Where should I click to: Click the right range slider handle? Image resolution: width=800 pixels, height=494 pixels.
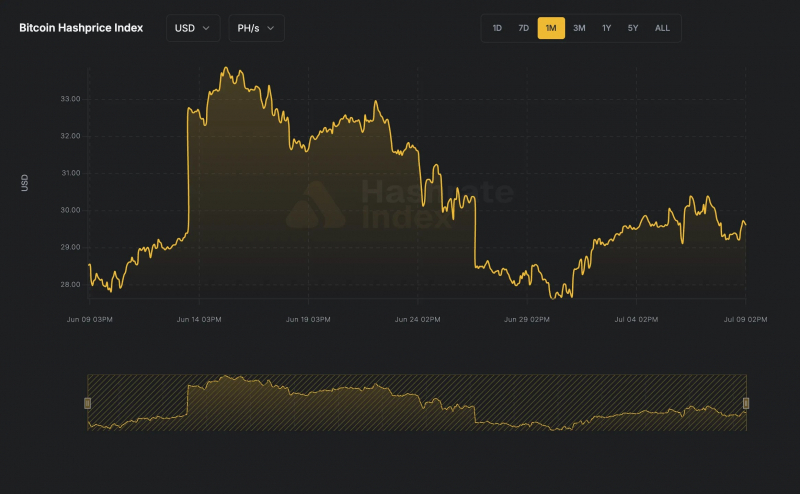(746, 403)
